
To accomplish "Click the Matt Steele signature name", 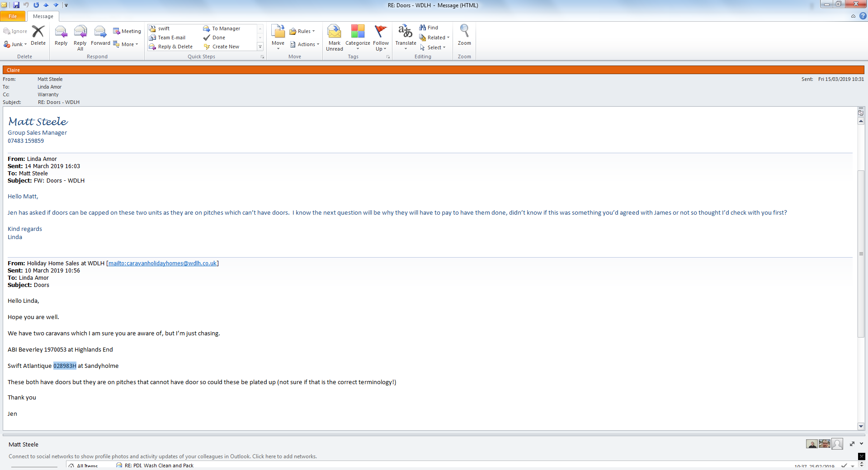I will click(x=38, y=122).
